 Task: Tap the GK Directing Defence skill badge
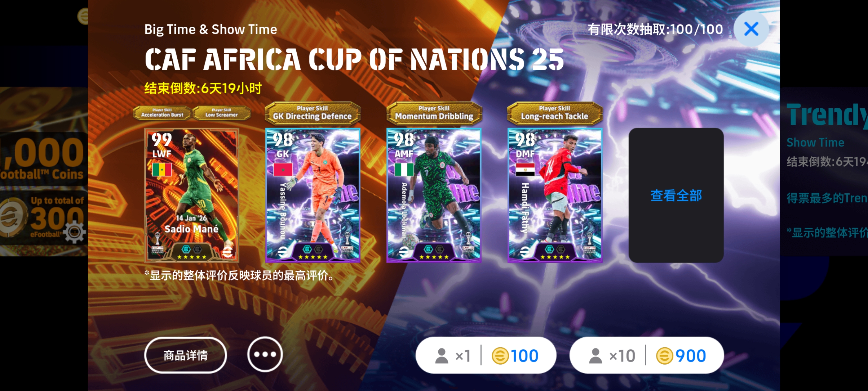click(312, 113)
